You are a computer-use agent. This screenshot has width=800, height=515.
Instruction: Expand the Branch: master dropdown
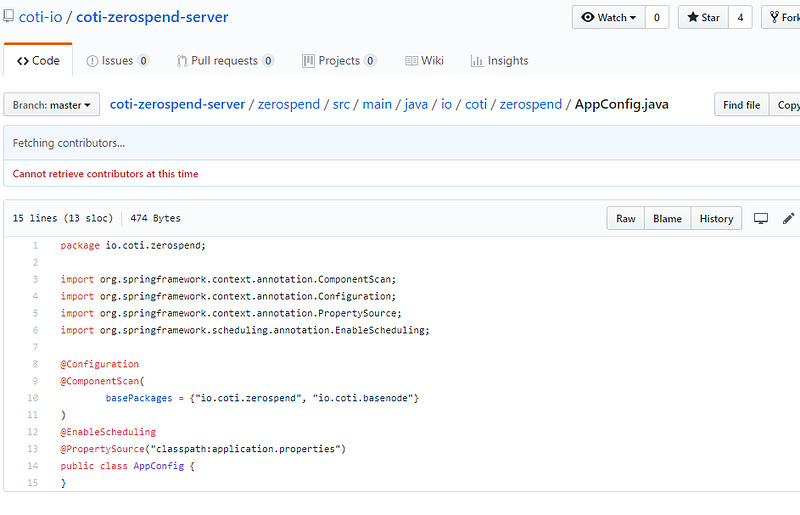[x=52, y=105]
